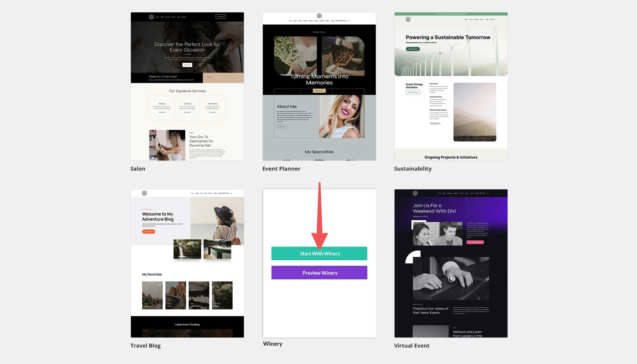Click the cart icon in the Event Planner menu
Image resolution: width=637 pixels, height=364 pixels.
tap(341, 21)
